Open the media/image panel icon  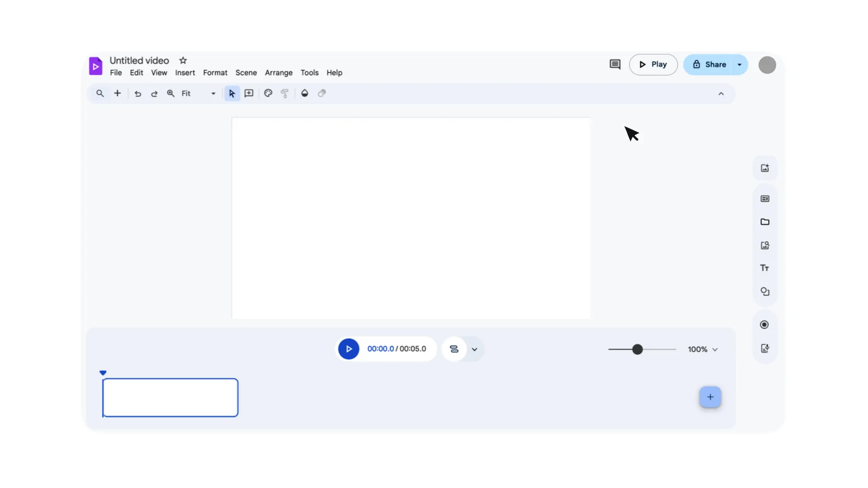[765, 245]
